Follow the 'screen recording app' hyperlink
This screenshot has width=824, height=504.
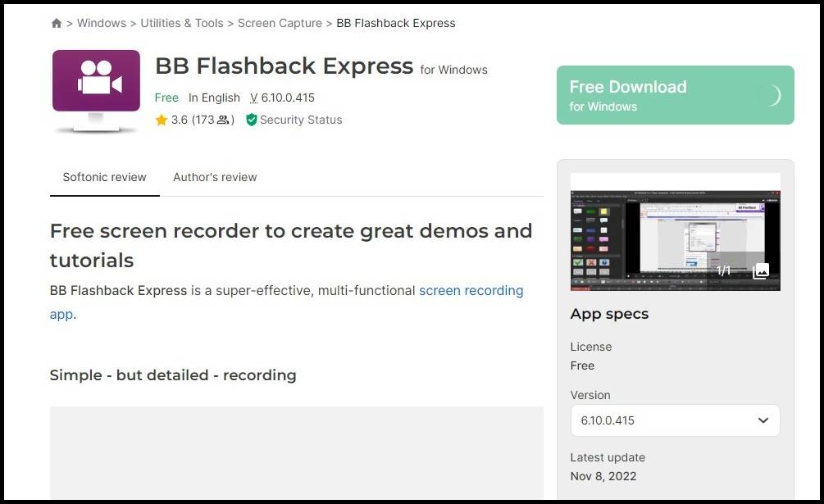point(471,291)
